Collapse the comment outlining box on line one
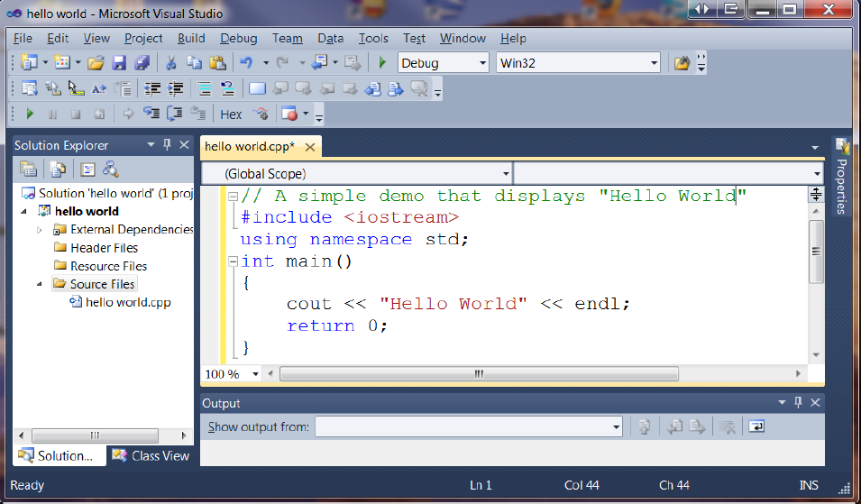 (x=233, y=196)
